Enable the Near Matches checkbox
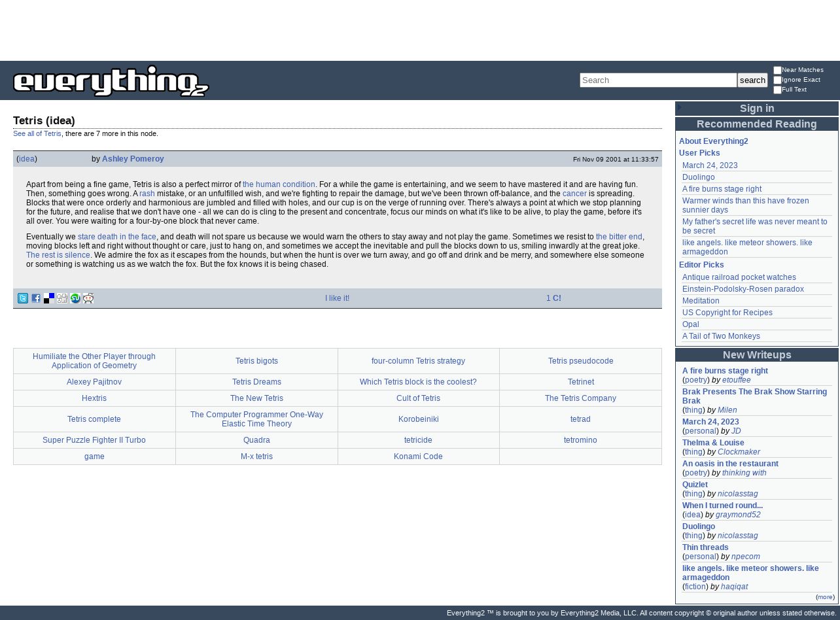 tap(777, 70)
